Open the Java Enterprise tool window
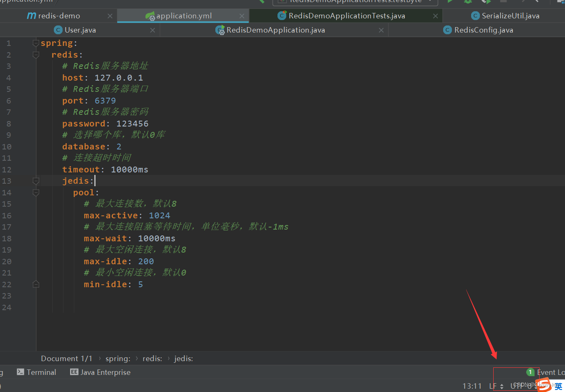Screen dimensions: 565x392 (x=100, y=372)
